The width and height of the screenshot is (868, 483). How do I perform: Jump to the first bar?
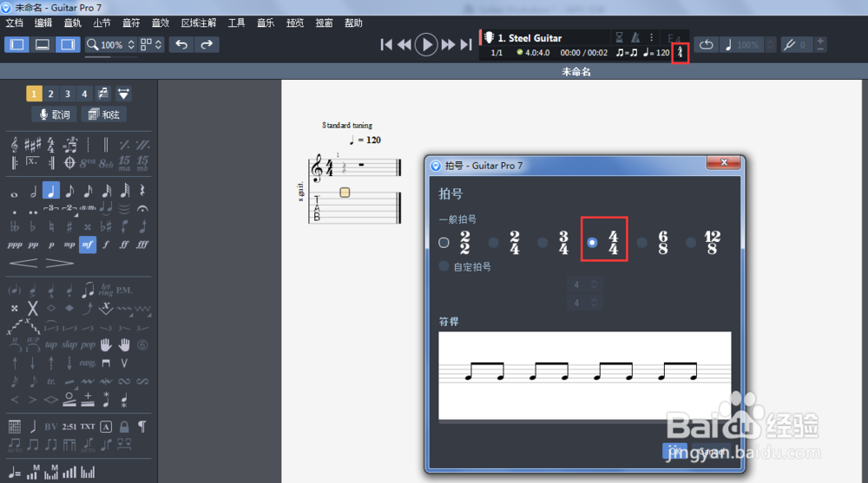[386, 45]
